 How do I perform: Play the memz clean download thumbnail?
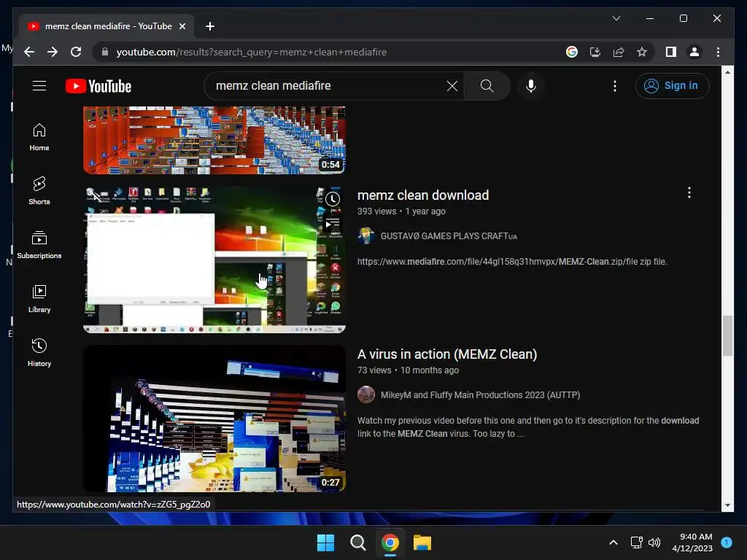(214, 260)
